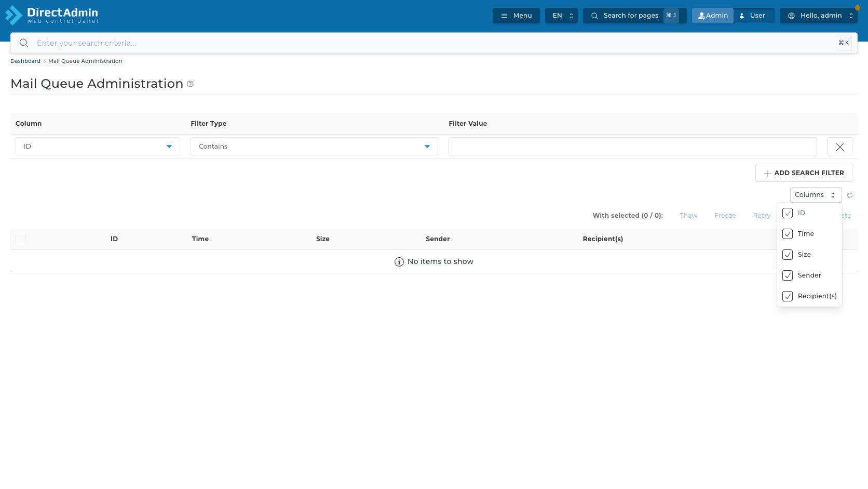Click the Thaw action
The height and width of the screenshot is (489, 868).
[688, 216]
